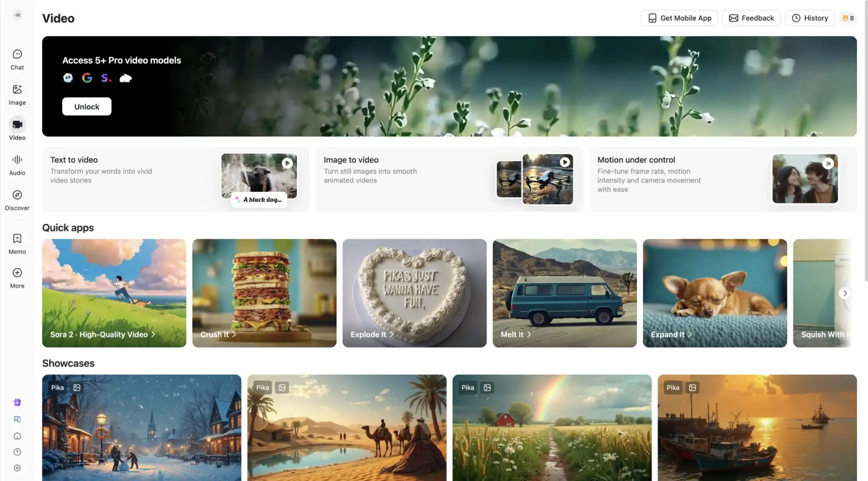
Task: Open the Motion under control card
Action: 723,179
